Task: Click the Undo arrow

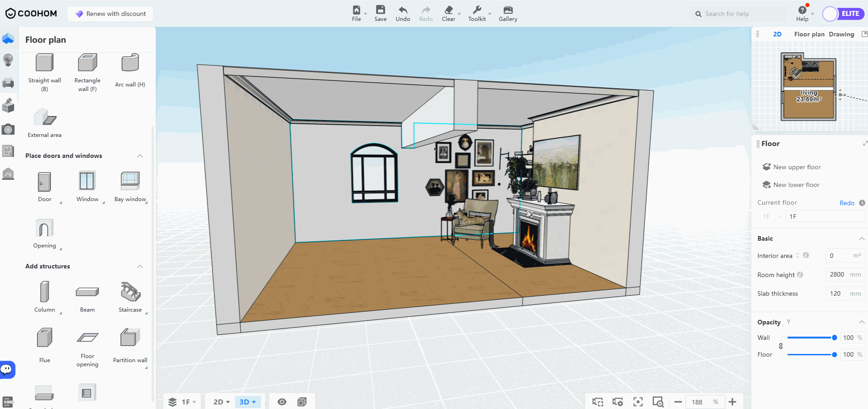Action: pyautogui.click(x=403, y=13)
